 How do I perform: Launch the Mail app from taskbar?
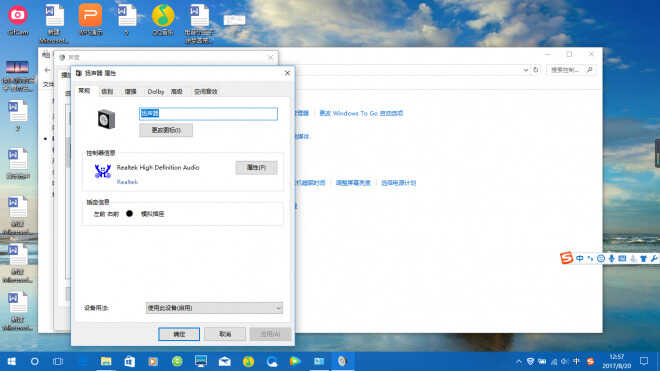(x=224, y=361)
